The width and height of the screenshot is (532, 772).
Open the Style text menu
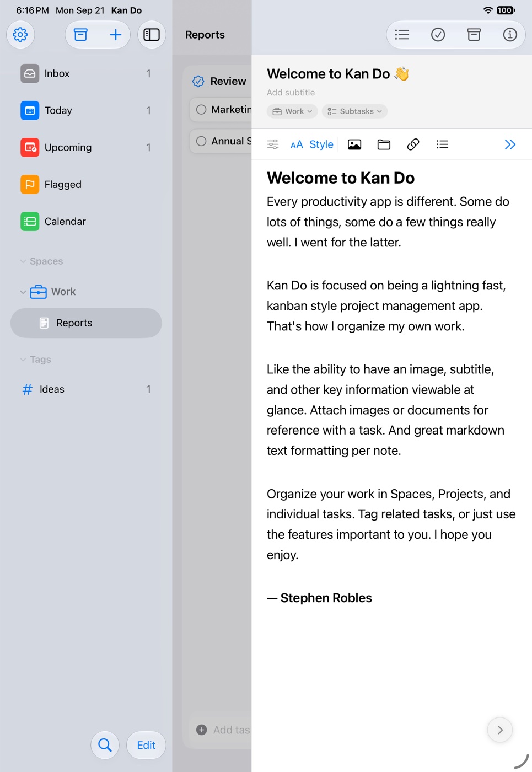pyautogui.click(x=312, y=144)
